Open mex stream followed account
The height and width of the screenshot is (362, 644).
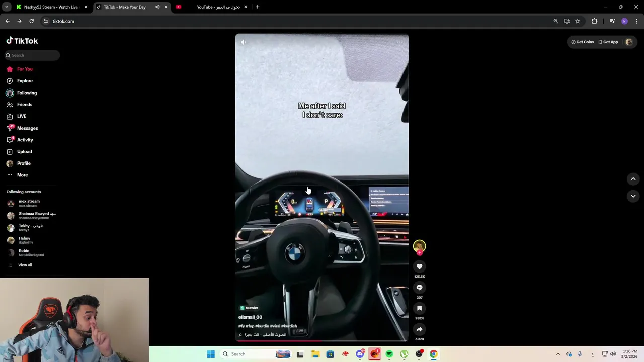click(24, 203)
